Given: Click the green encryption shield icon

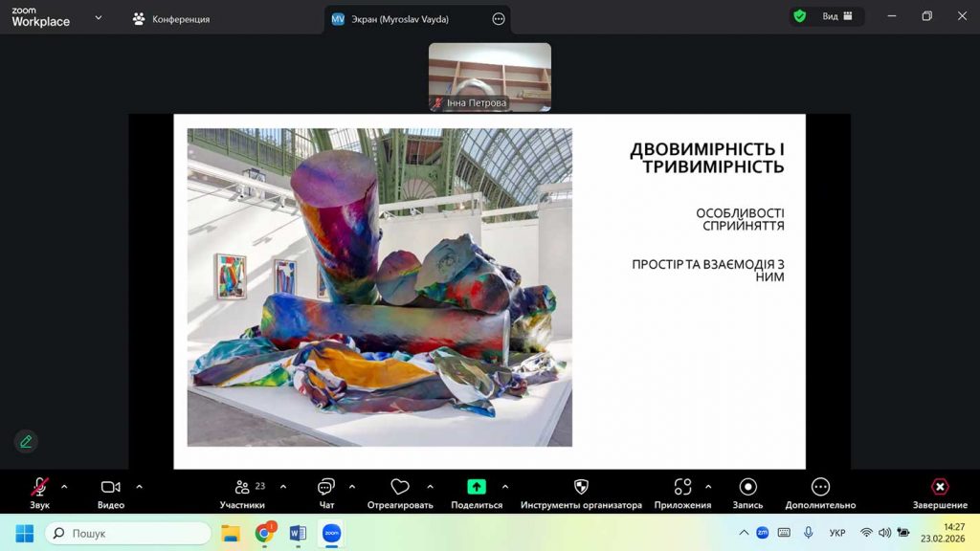Looking at the screenshot, I should pos(799,16).
